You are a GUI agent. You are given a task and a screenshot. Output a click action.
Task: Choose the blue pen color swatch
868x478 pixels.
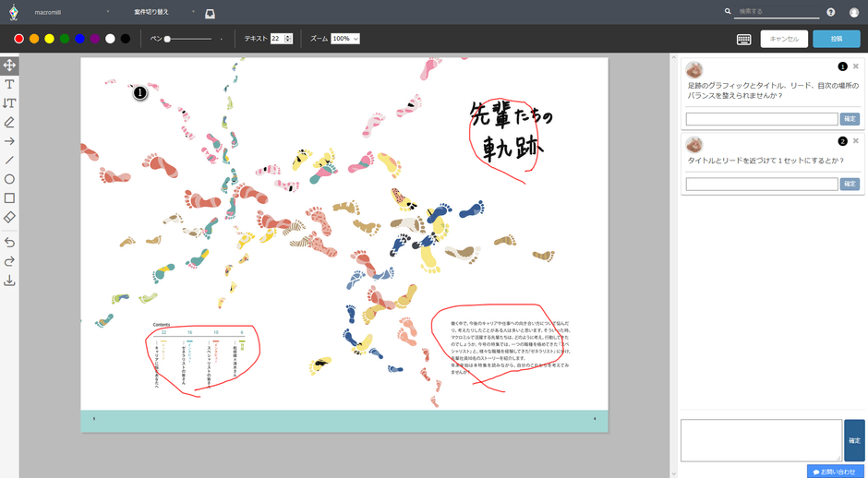pyautogui.click(x=79, y=39)
